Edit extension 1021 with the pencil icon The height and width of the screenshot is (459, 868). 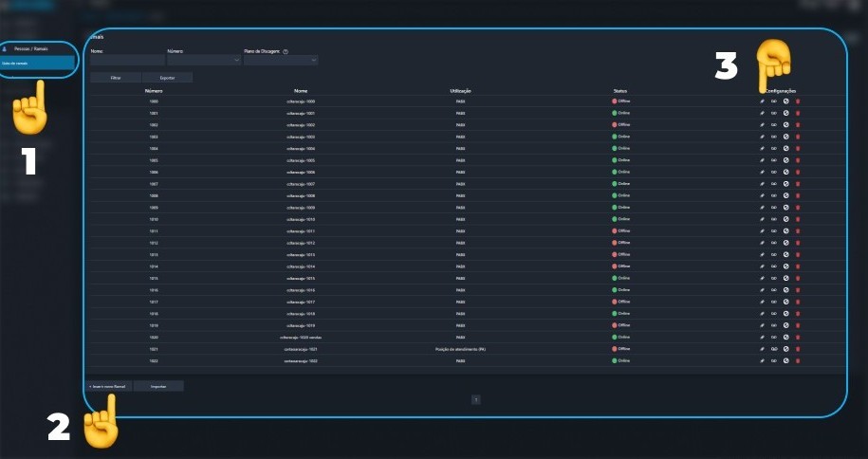pyautogui.click(x=762, y=349)
